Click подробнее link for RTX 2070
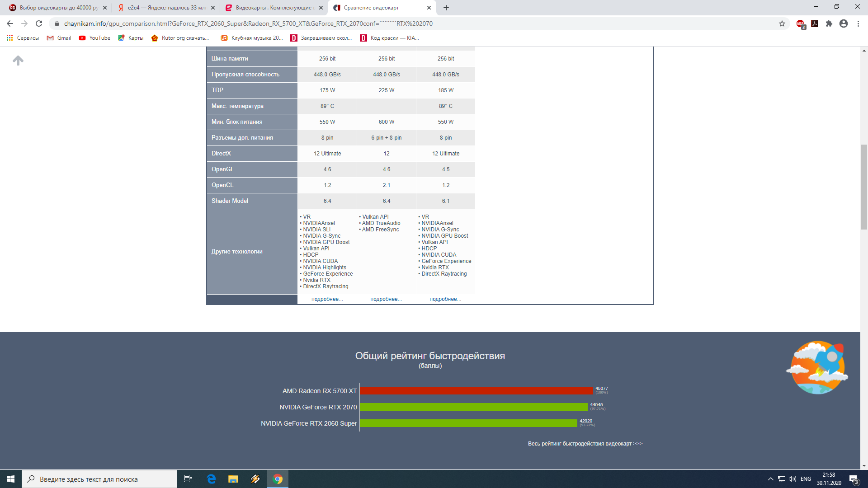Image resolution: width=868 pixels, height=488 pixels. point(445,299)
